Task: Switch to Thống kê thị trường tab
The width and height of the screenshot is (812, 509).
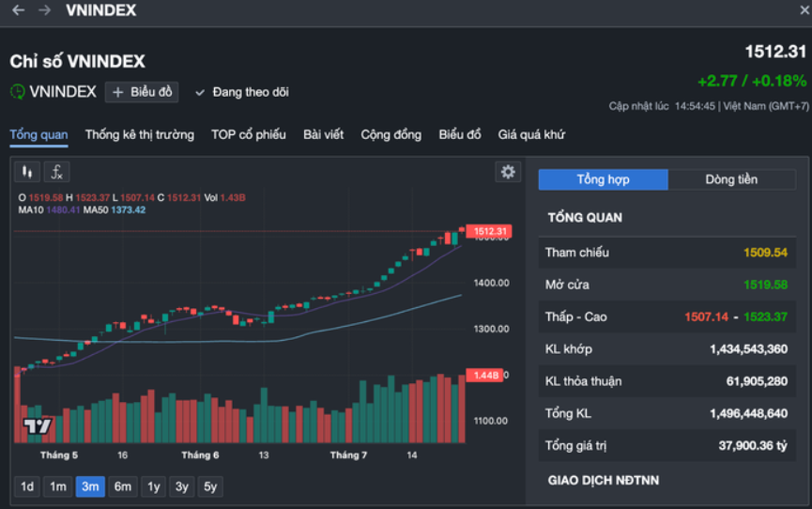Action: coord(140,135)
